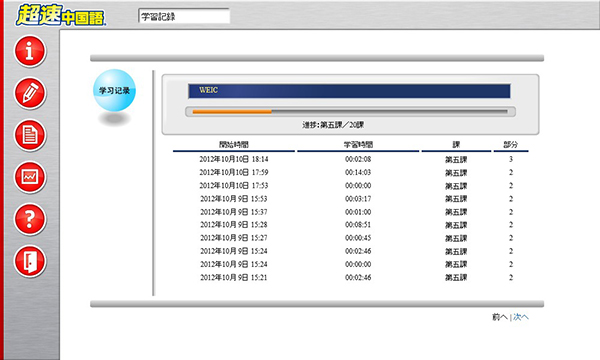Image resolution: width=600 pixels, height=360 pixels.
Task: Click 第五課 in the 18:14 row
Action: 456,160
